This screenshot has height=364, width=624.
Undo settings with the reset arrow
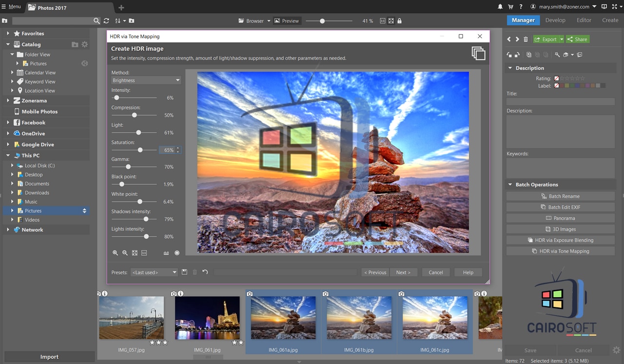205,272
